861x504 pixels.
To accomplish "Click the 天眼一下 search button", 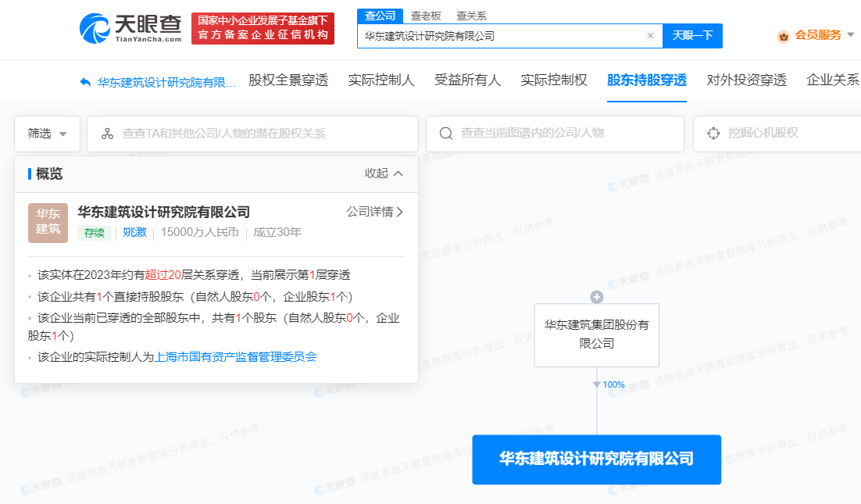I will 692,36.
